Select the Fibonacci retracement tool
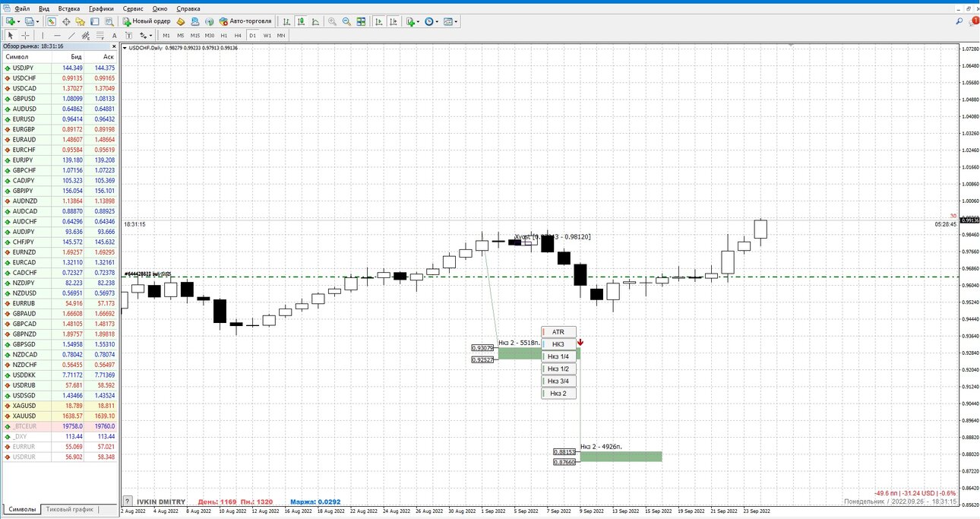 point(100,35)
